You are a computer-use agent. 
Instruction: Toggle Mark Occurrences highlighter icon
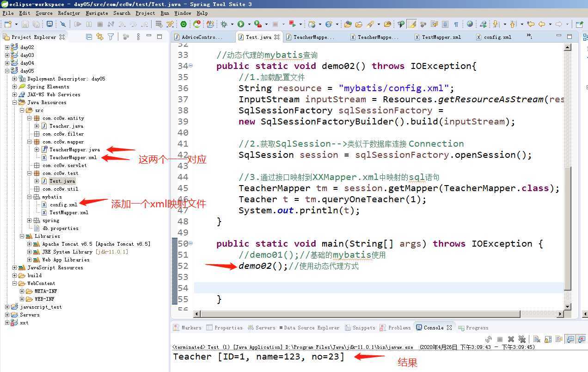411,24
